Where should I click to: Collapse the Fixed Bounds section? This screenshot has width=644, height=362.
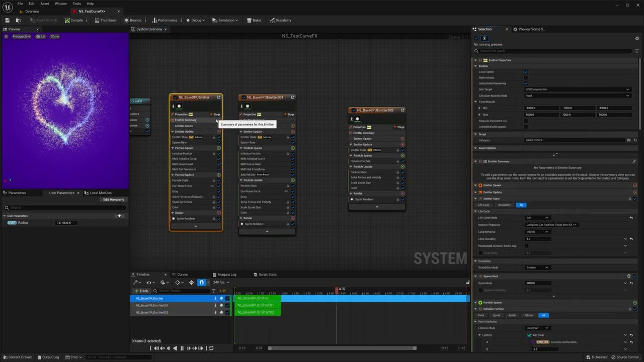point(475,102)
